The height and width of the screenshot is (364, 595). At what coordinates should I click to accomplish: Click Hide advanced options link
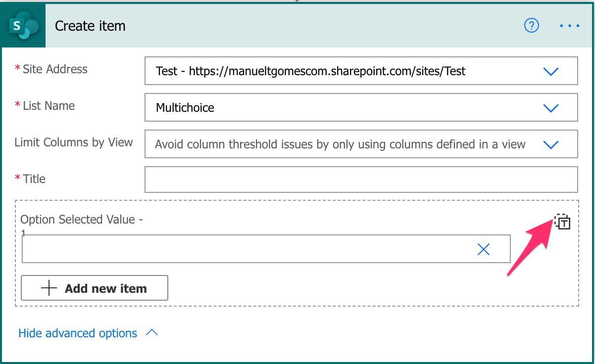click(x=78, y=333)
